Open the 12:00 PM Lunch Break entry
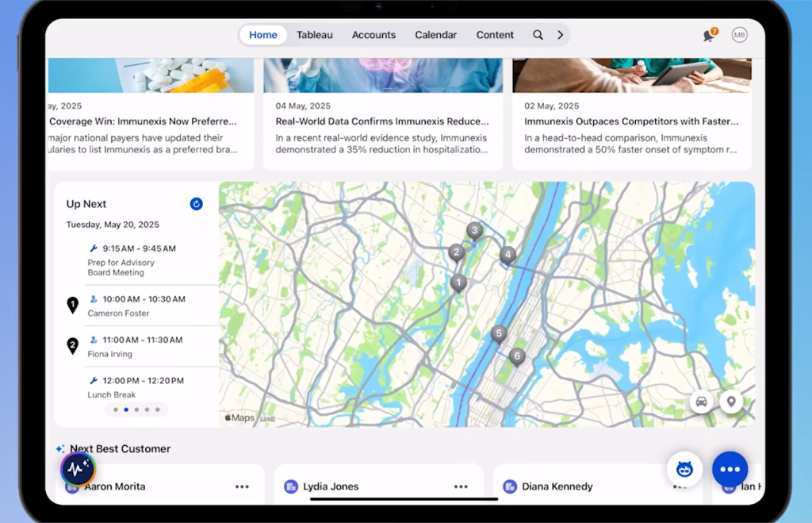 [150, 387]
